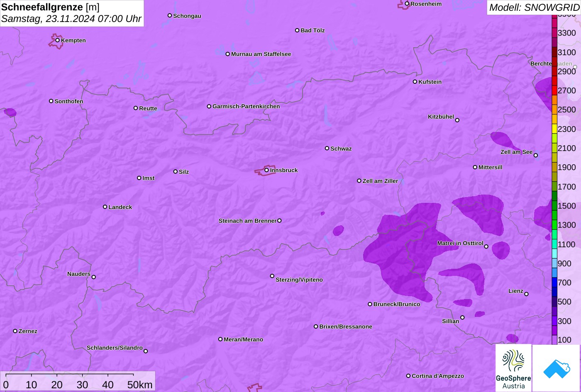Click the 900 legend value
581x392 pixels.
pyautogui.click(x=564, y=263)
